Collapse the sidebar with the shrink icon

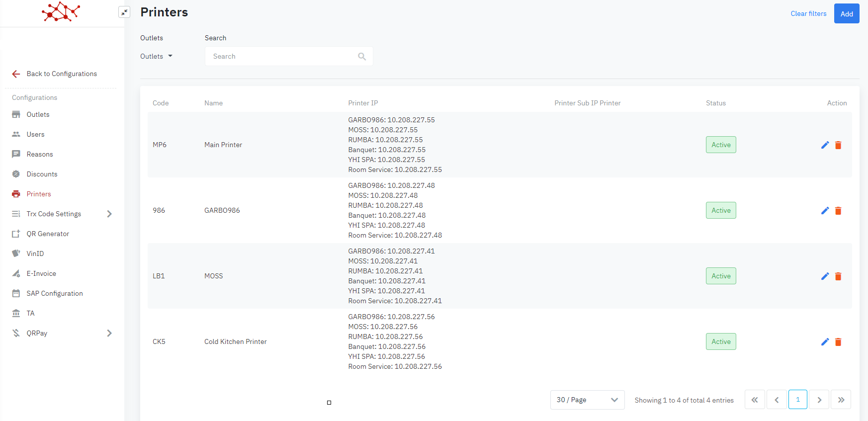[x=124, y=12]
